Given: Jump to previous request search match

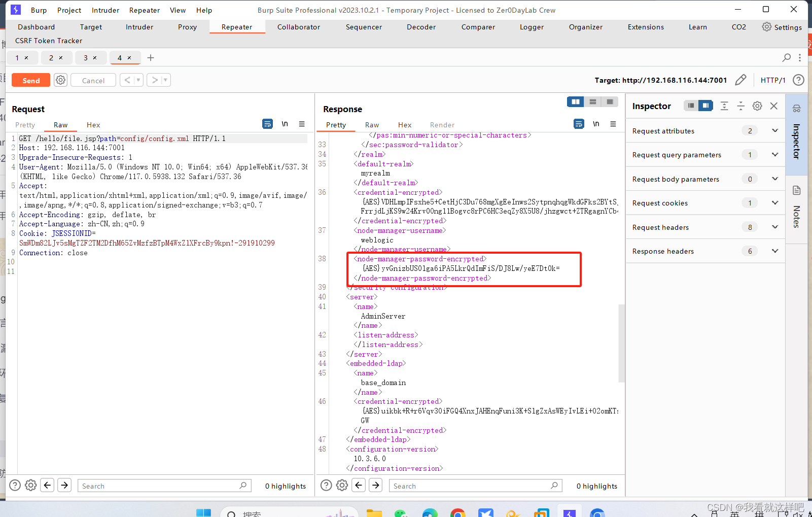Looking at the screenshot, I should click(x=48, y=486).
